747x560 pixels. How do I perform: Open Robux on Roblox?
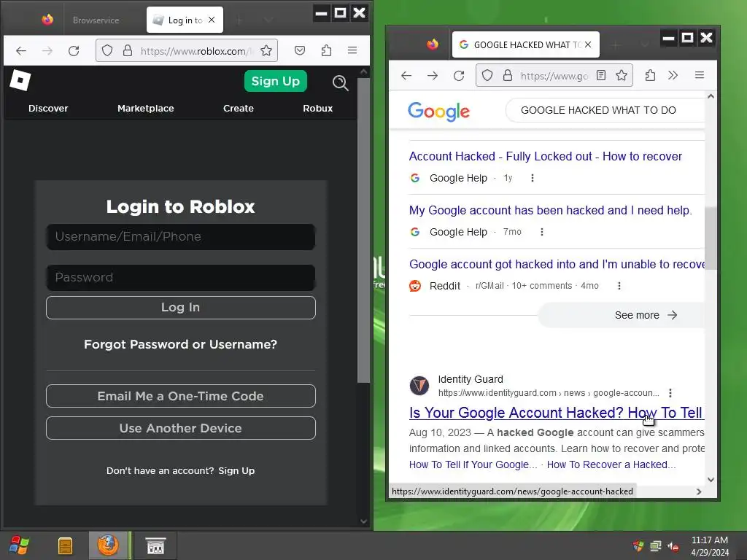(x=318, y=108)
